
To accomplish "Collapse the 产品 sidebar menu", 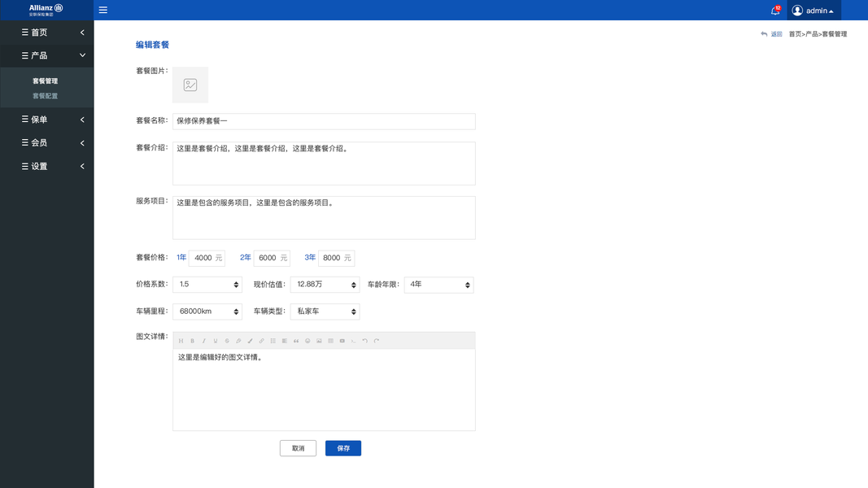I will click(47, 55).
